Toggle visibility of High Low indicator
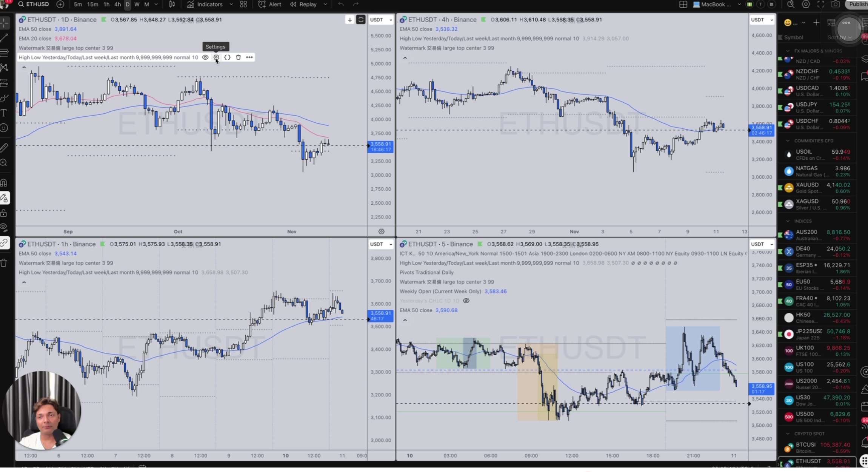868x472 pixels. pos(205,57)
